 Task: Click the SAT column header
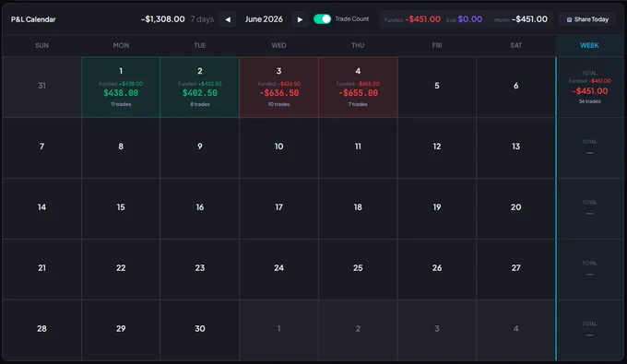[515, 45]
